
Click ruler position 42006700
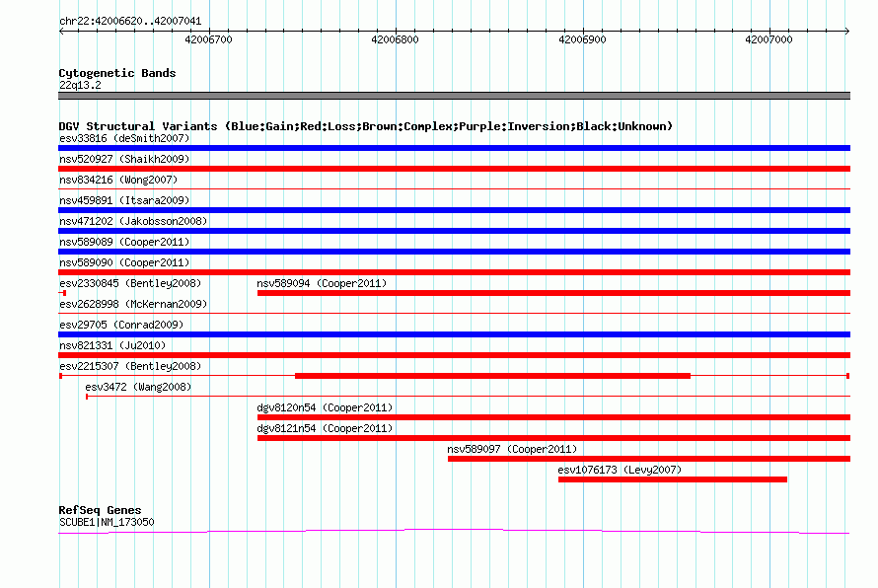[x=208, y=39]
